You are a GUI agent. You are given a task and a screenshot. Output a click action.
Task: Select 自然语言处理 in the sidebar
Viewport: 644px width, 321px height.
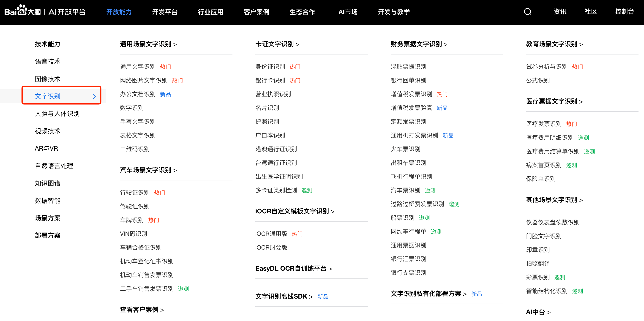pos(54,166)
